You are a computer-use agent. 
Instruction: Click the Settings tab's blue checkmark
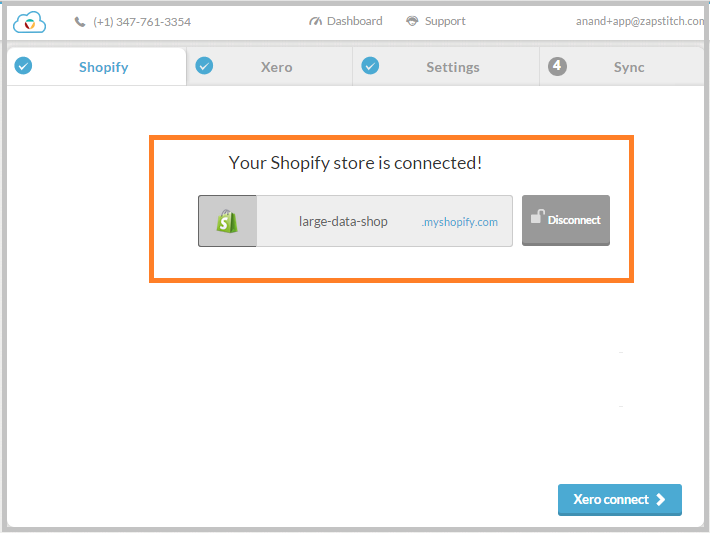pos(370,66)
